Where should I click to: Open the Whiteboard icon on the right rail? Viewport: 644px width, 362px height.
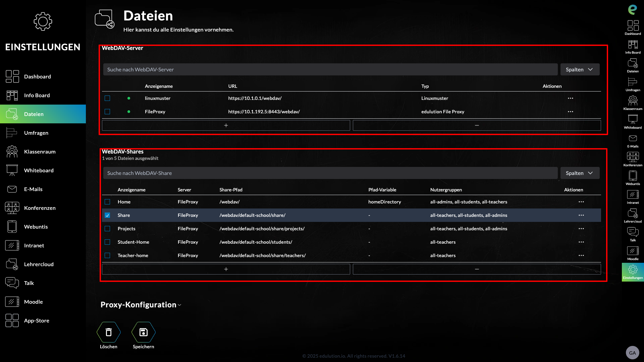coord(633,119)
